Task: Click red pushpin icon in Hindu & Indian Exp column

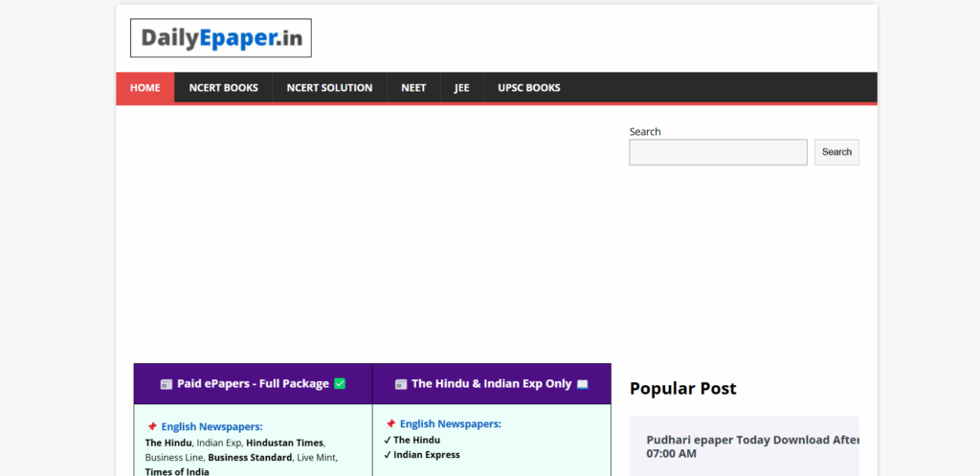Action: 390,424
